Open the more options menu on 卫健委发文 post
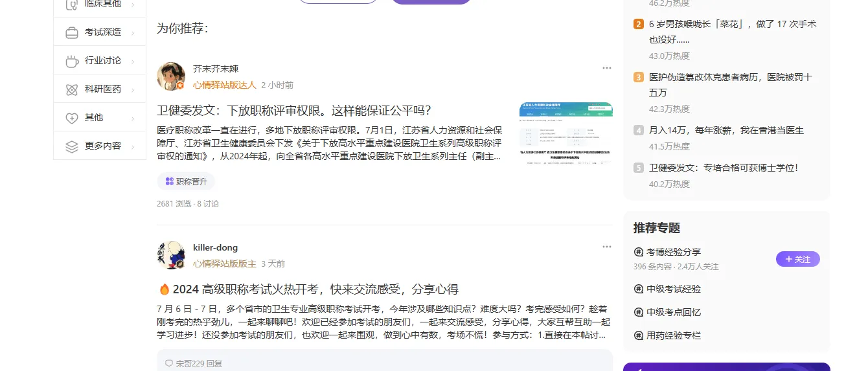Image resolution: width=868 pixels, height=371 pixels. point(606,68)
